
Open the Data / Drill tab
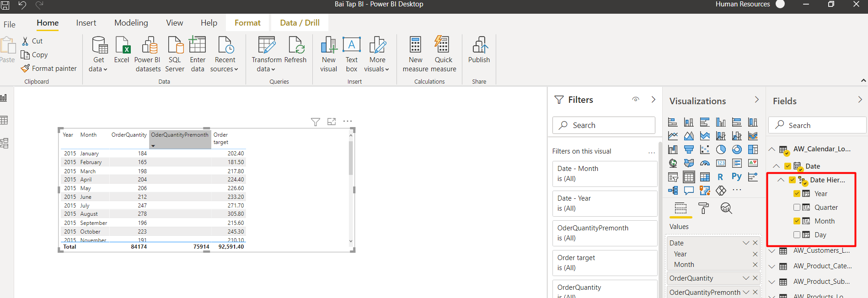[x=300, y=23]
